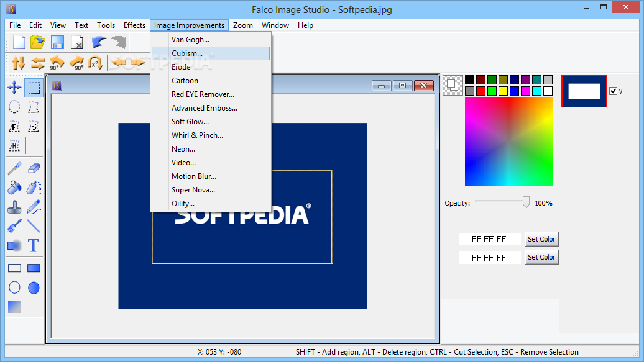Select the outlined Ellipse shape tool

coord(14,287)
